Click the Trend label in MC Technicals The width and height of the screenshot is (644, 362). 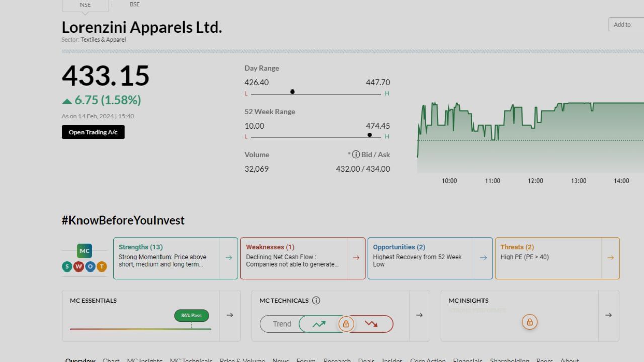(x=282, y=324)
